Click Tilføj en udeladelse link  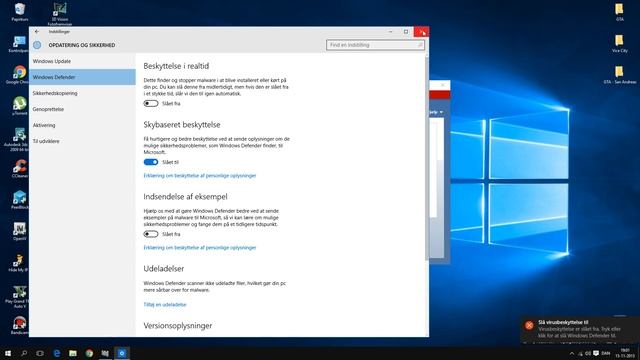[164, 304]
